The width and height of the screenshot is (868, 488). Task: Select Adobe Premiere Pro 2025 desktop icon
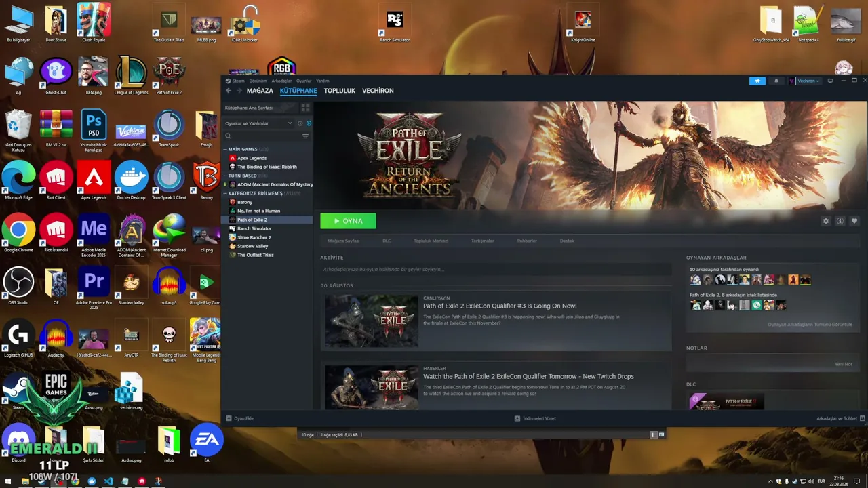point(94,289)
